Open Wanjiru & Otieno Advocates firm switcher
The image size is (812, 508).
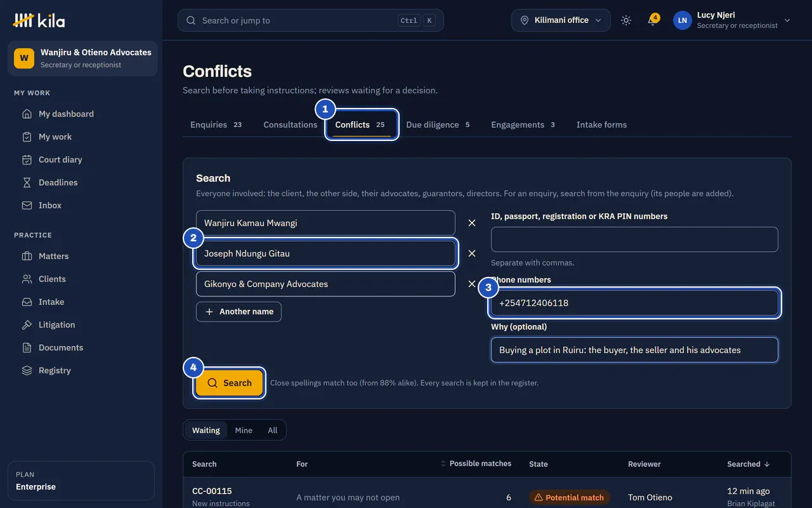tap(82, 58)
